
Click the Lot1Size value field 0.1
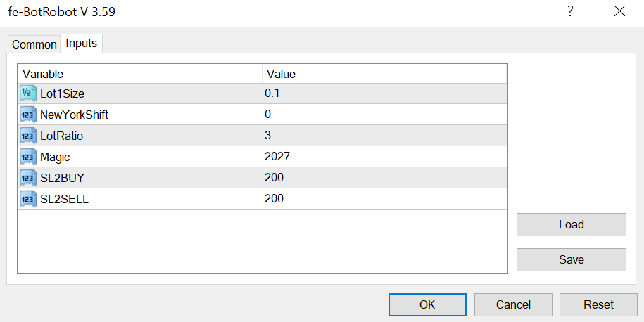(x=384, y=94)
